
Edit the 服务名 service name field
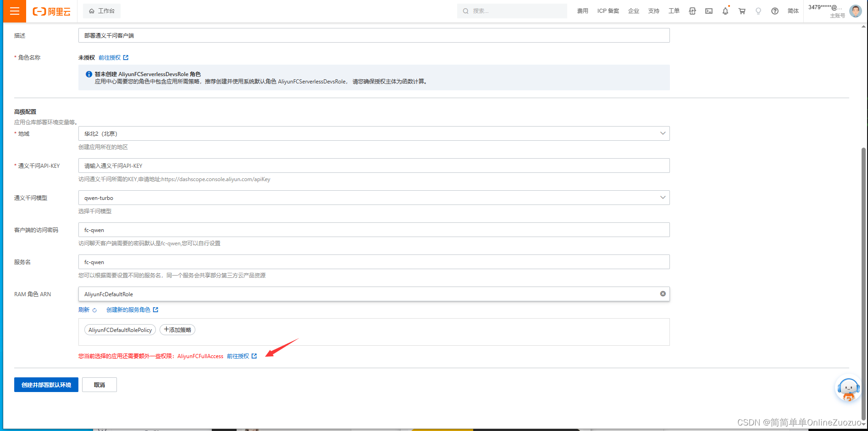point(374,262)
